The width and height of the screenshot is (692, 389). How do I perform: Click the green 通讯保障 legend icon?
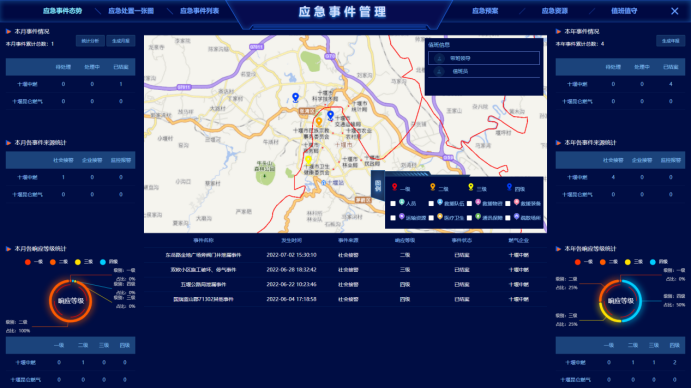pos(478,216)
